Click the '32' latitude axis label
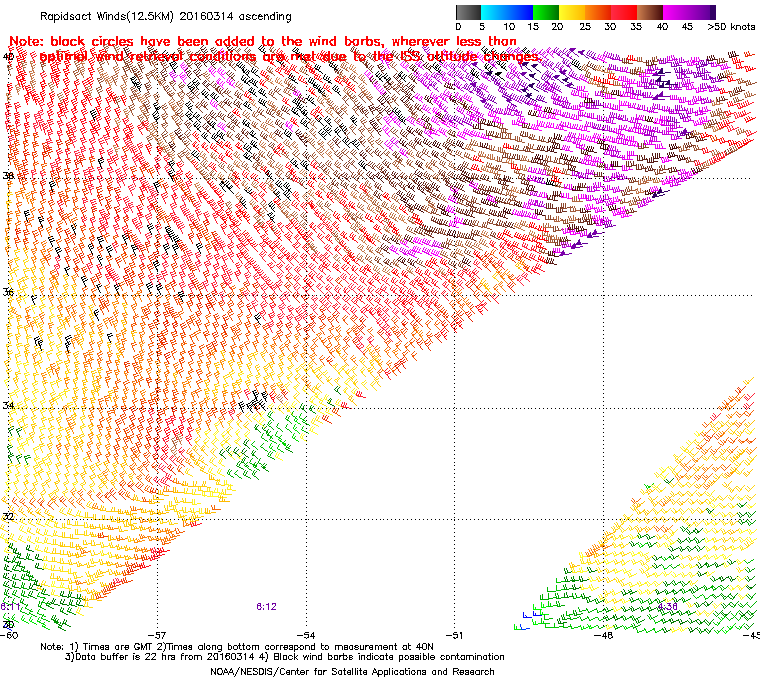 coord(8,516)
